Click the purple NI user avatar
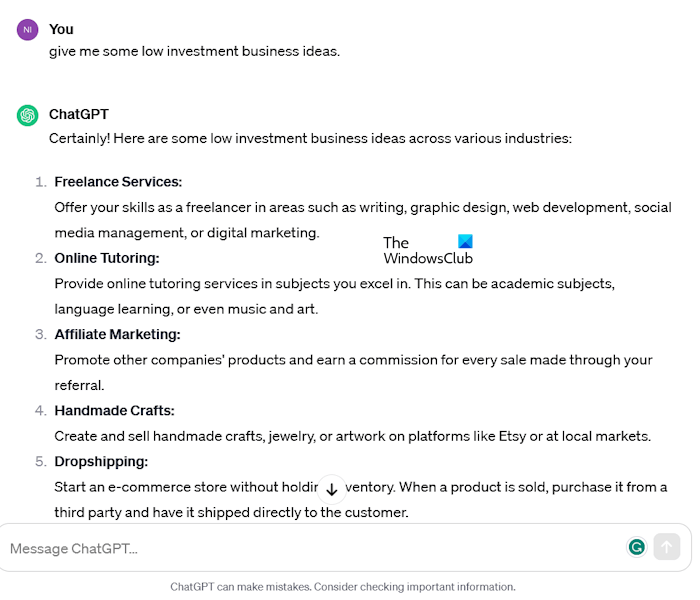700x600 pixels. [27, 30]
